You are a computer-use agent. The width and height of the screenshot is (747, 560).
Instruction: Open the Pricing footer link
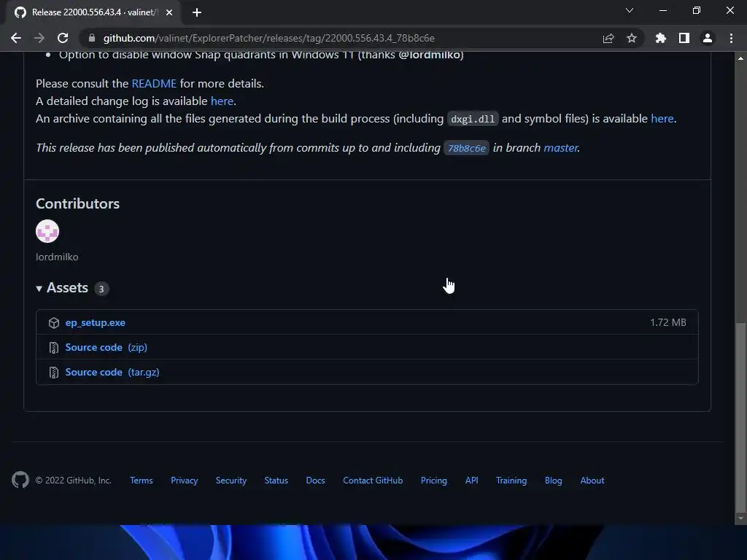coord(434,481)
